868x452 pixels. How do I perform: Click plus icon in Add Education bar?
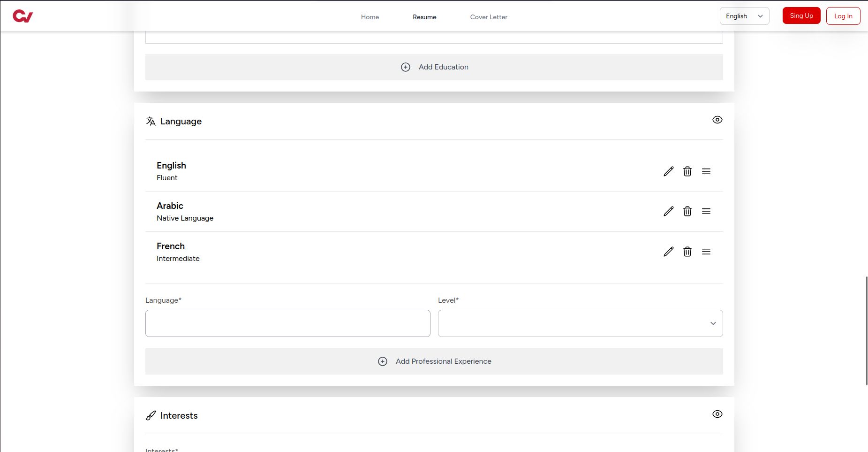pyautogui.click(x=406, y=67)
